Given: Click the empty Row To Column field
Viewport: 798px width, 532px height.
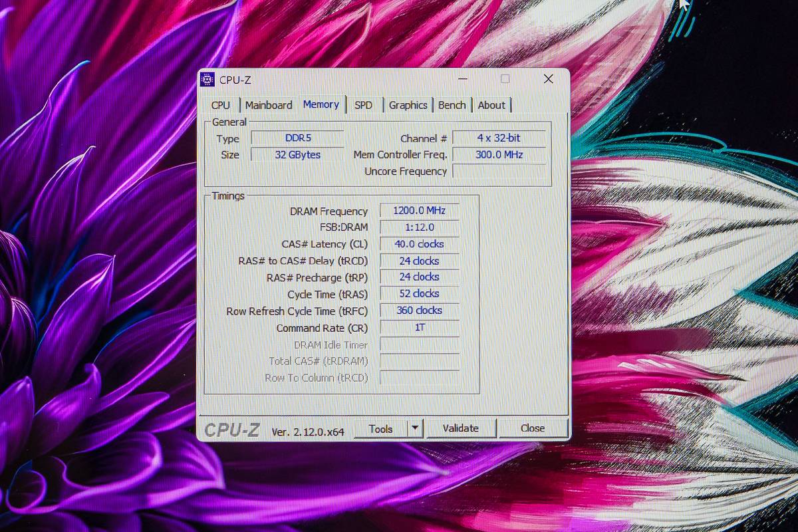Looking at the screenshot, I should [x=419, y=378].
